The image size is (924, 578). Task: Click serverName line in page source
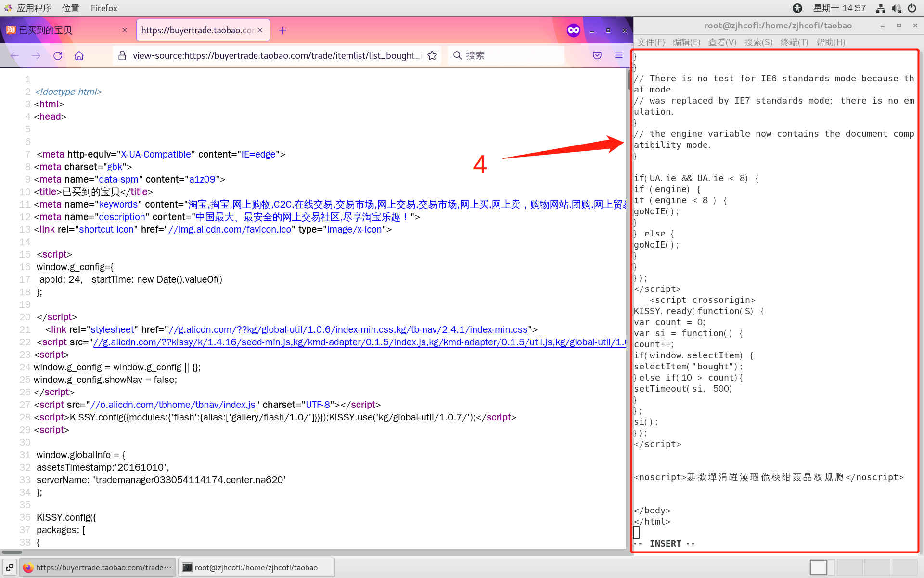tap(161, 480)
